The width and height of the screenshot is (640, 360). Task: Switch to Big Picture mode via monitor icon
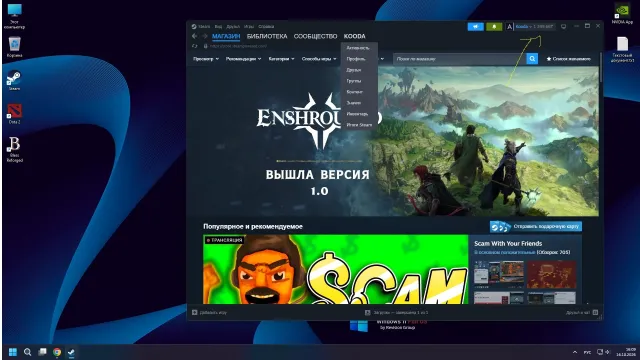[564, 27]
